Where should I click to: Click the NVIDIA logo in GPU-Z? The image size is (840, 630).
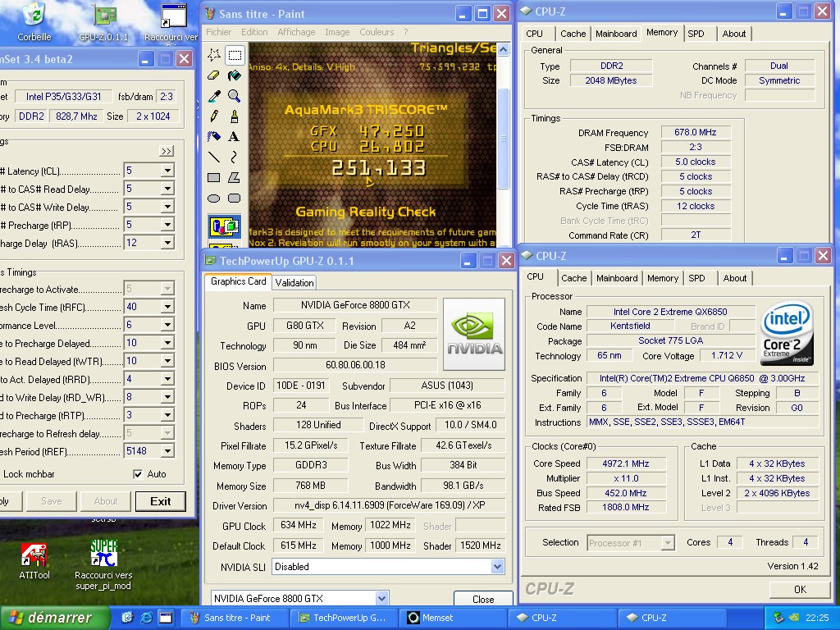[474, 335]
